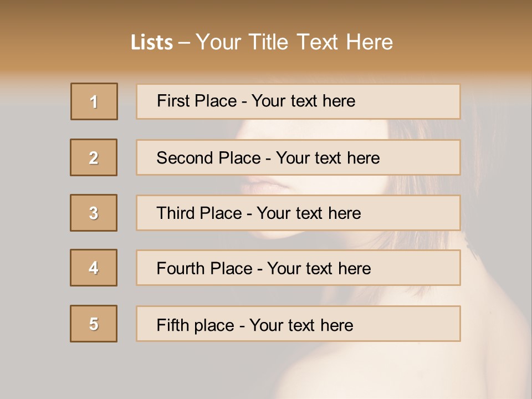Select the number 2 box
The image size is (532, 399).
[x=94, y=157]
